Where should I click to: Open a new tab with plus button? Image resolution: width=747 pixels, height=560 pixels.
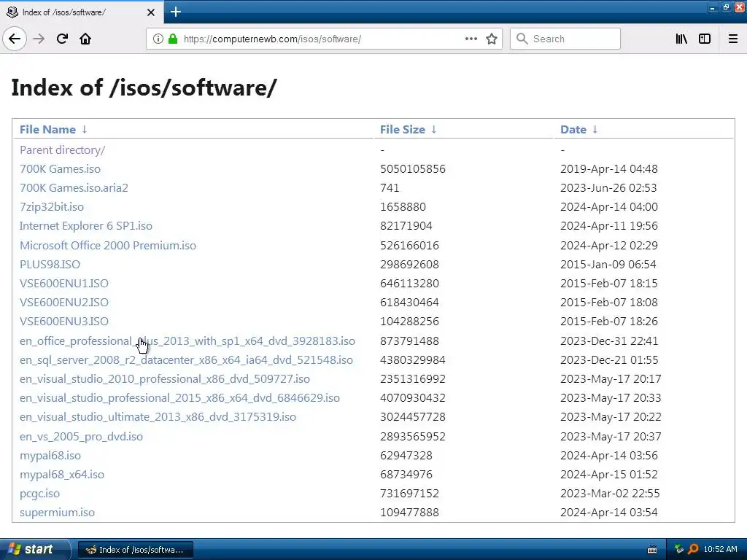[175, 12]
